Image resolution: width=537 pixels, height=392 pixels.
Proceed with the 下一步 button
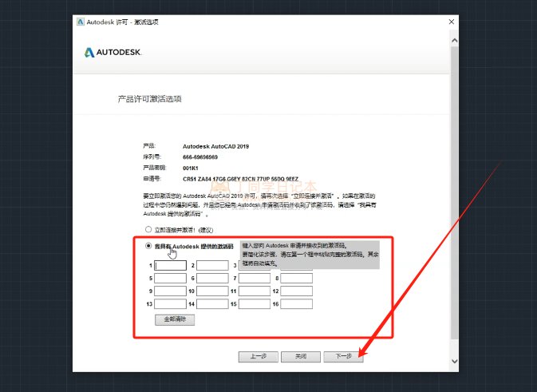point(343,356)
